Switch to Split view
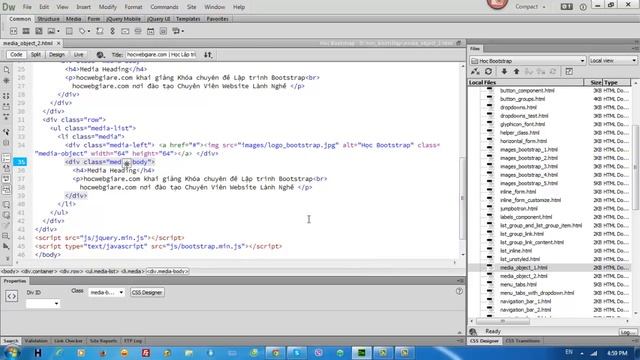 pyautogui.click(x=36, y=55)
